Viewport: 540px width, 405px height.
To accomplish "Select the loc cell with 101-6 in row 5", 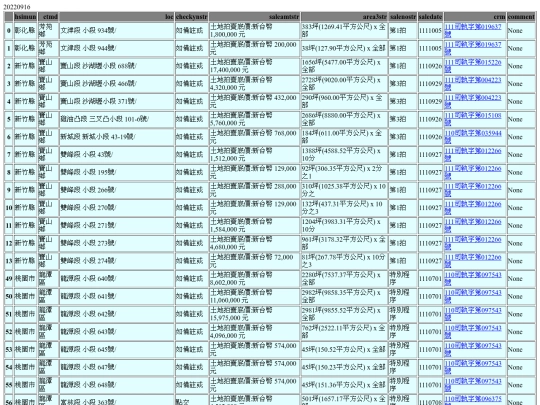I will pyautogui.click(x=117, y=119).
